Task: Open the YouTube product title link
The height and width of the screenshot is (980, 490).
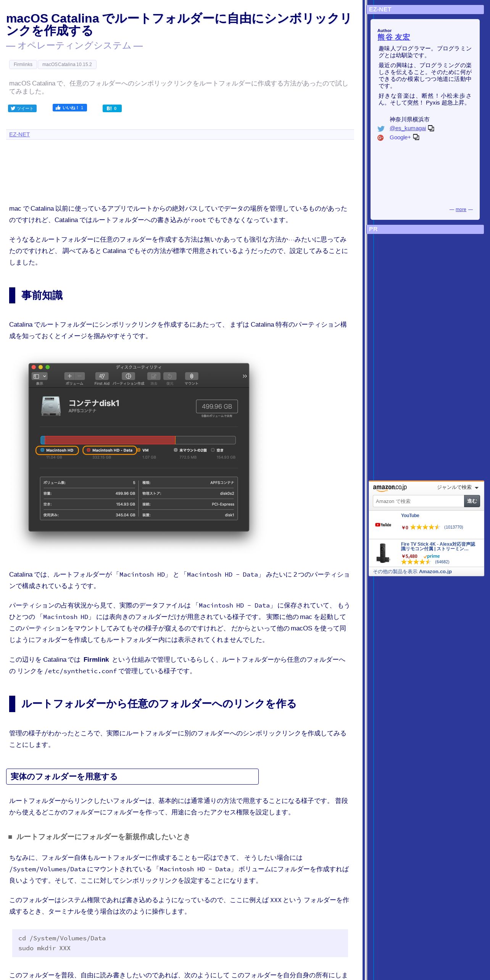Action: tap(410, 516)
